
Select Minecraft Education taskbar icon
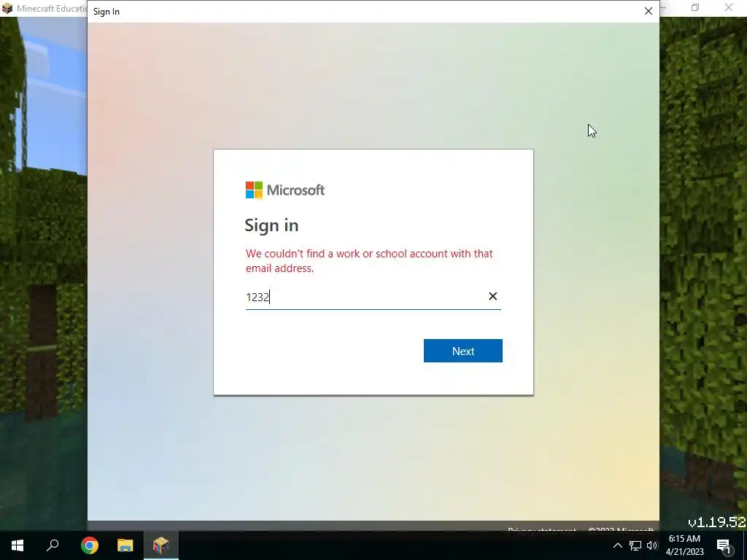pyautogui.click(x=161, y=545)
